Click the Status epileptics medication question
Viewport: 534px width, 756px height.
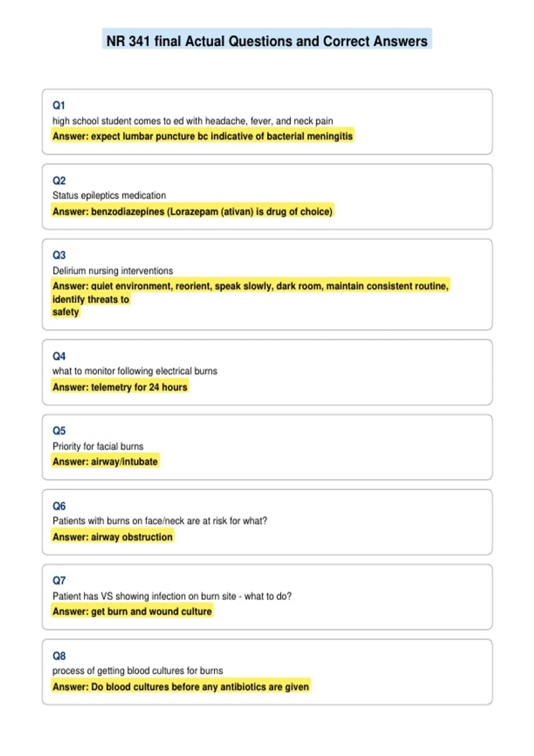coord(109,196)
